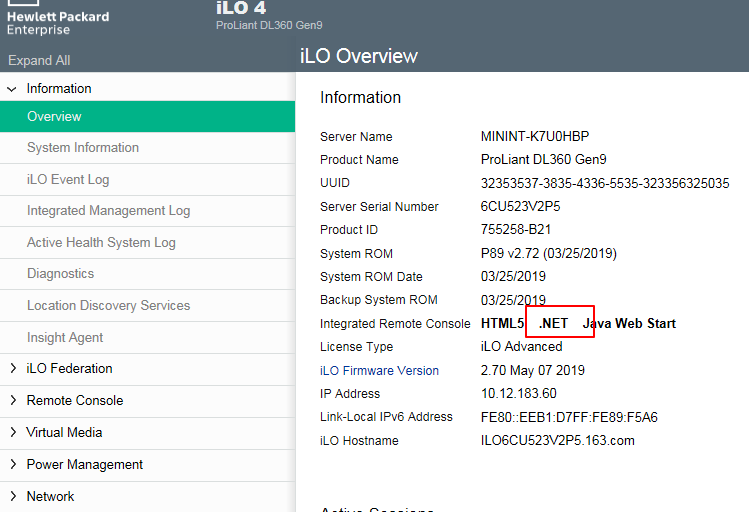Open Insight Agent page
Image resolution: width=749 pixels, height=512 pixels.
148,338
